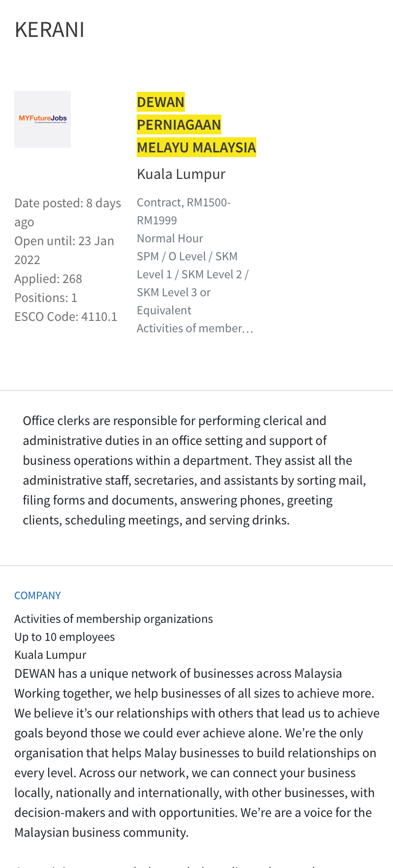393x868 pixels.
Task: Click the ESCO Code: 4110.1 text
Action: [66, 316]
